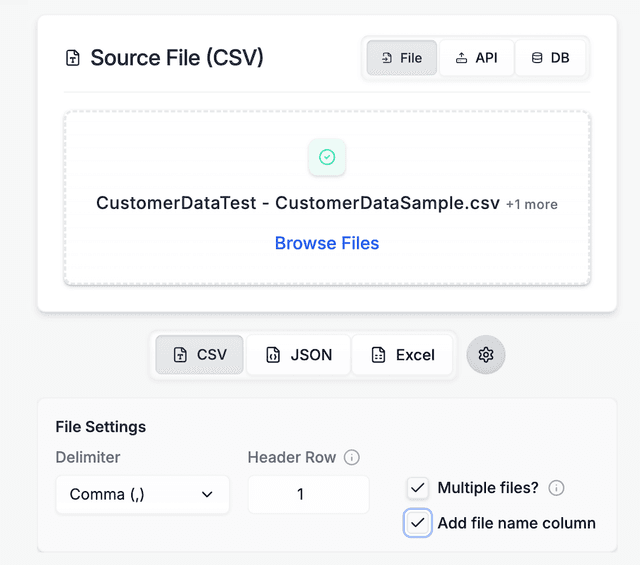Select the Excel format tab

click(402, 354)
